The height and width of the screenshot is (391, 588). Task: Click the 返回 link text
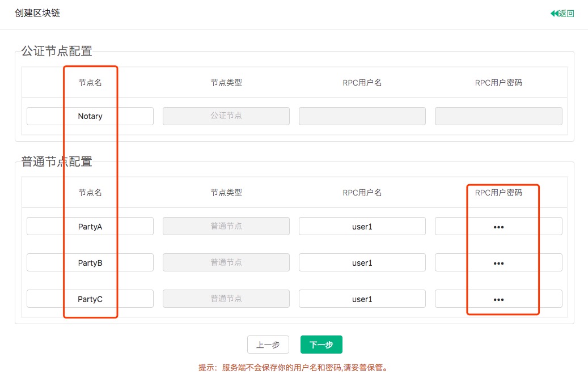(566, 14)
